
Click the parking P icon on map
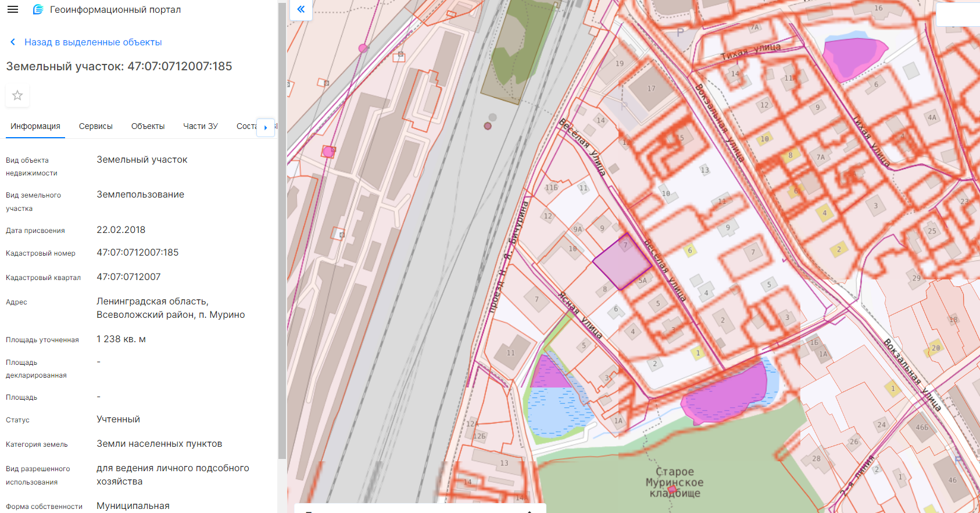pos(680,33)
